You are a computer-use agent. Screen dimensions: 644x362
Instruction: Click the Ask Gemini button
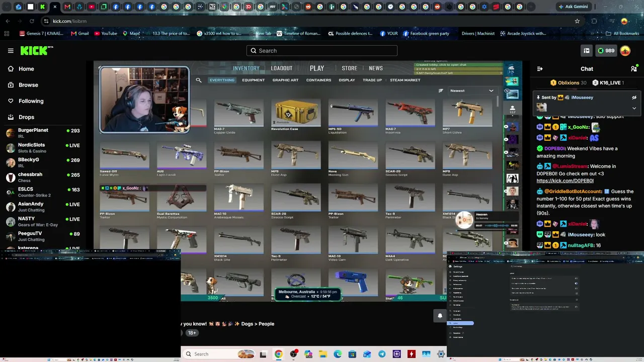click(573, 7)
